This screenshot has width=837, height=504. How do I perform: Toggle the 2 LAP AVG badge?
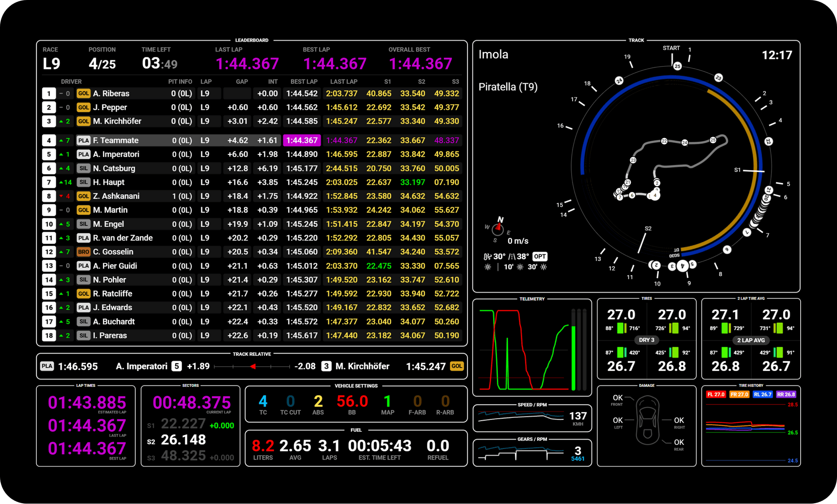pyautogui.click(x=750, y=340)
